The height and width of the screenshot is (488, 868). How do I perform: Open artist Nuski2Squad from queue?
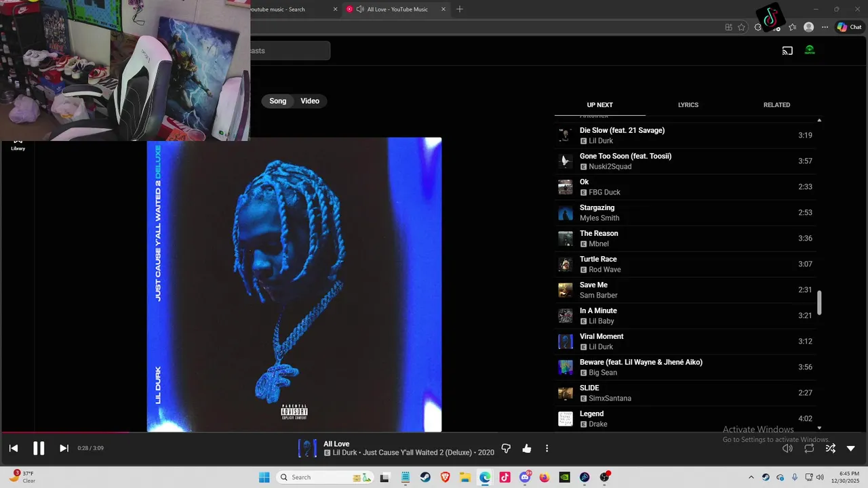tap(610, 167)
